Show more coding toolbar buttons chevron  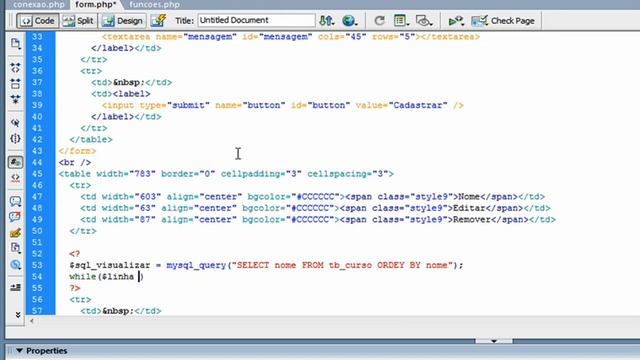18,315
